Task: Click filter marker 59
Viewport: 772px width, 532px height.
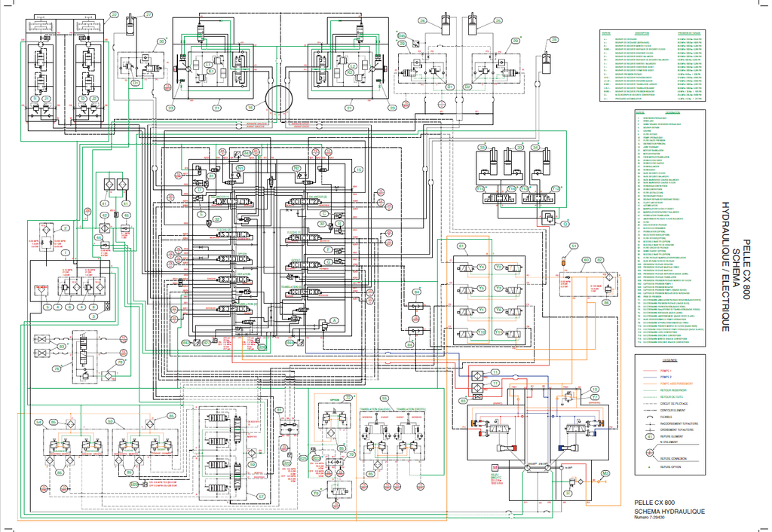Action: (252, 465)
